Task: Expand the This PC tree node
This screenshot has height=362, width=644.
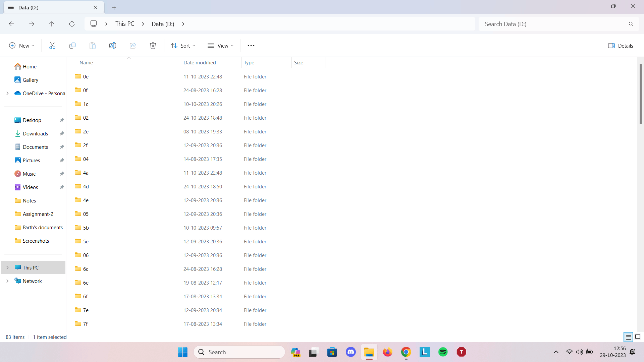Action: click(7, 267)
